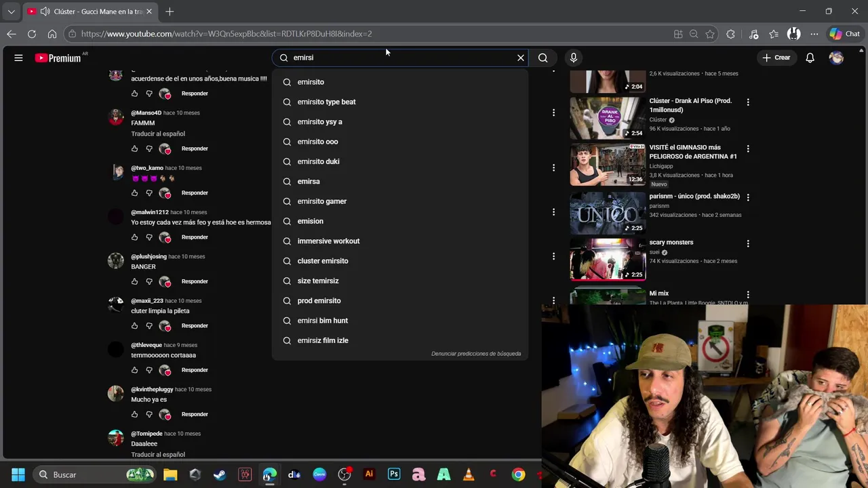Image resolution: width=868 pixels, height=488 pixels.
Task: Open the YouTube hamburger guide menu
Action: click(x=18, y=58)
